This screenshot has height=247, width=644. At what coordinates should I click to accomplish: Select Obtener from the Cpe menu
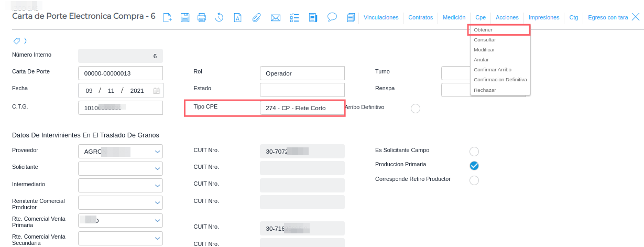[483, 30]
